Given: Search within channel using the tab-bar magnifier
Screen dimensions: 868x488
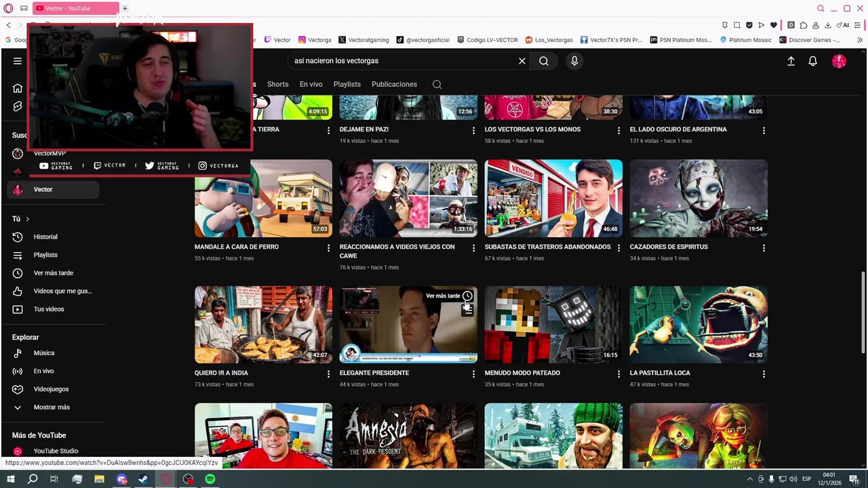Looking at the screenshot, I should [x=437, y=84].
